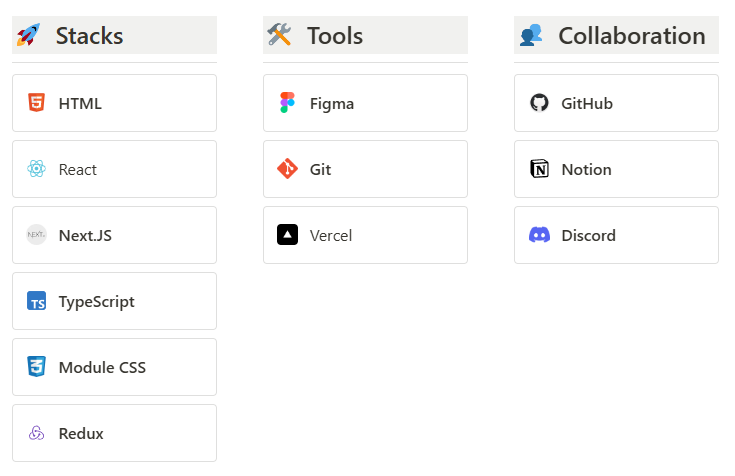Select the Collaboration column heading
Viewport: 735px width, 476px height.
pyautogui.click(x=631, y=36)
